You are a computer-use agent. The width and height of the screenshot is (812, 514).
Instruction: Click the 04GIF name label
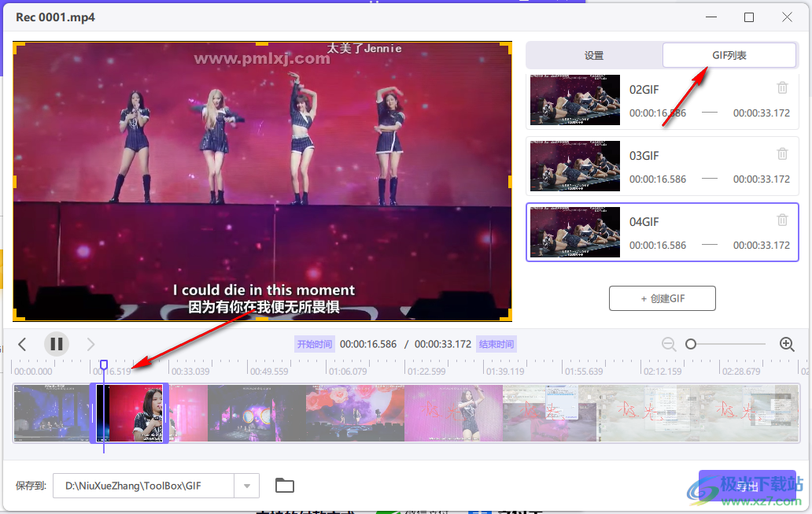tap(644, 222)
